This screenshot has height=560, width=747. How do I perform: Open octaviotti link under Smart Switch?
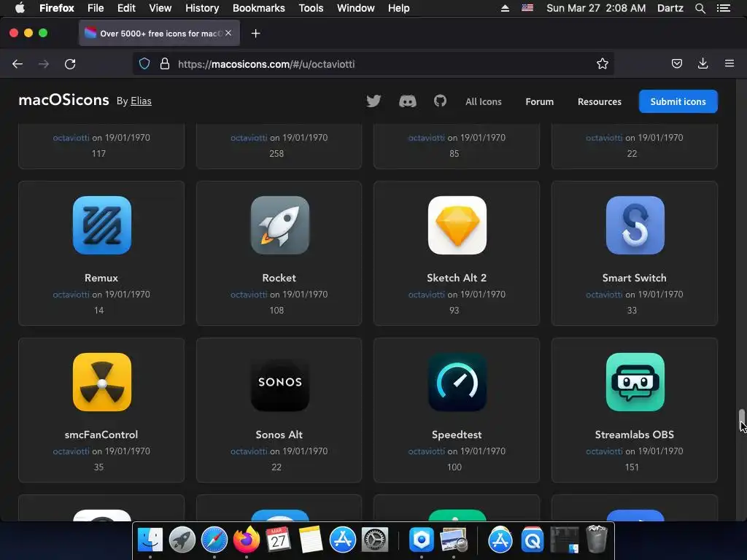tap(604, 295)
